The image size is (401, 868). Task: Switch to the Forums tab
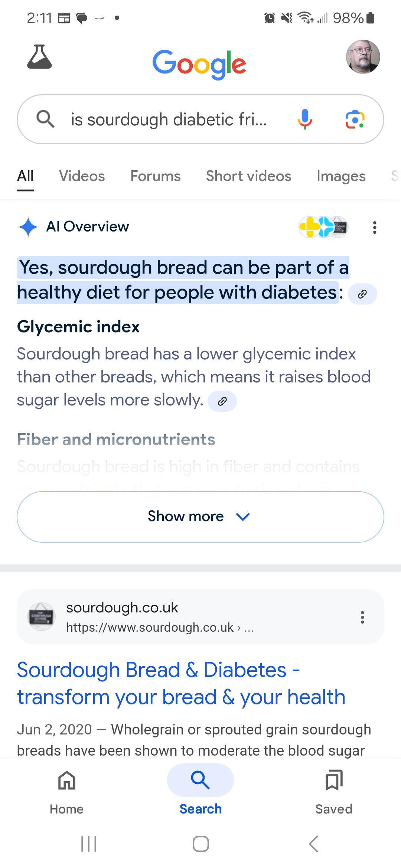[155, 176]
